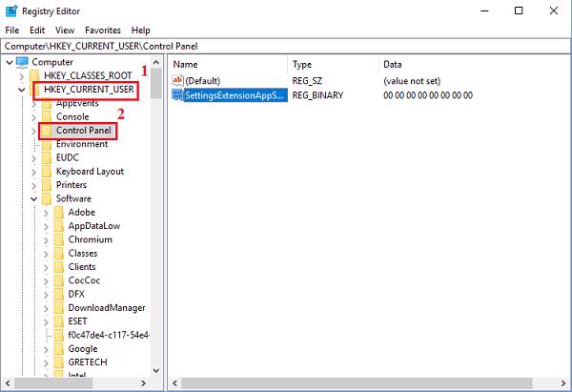
Task: Select the Environment registry key
Action: 81,144
